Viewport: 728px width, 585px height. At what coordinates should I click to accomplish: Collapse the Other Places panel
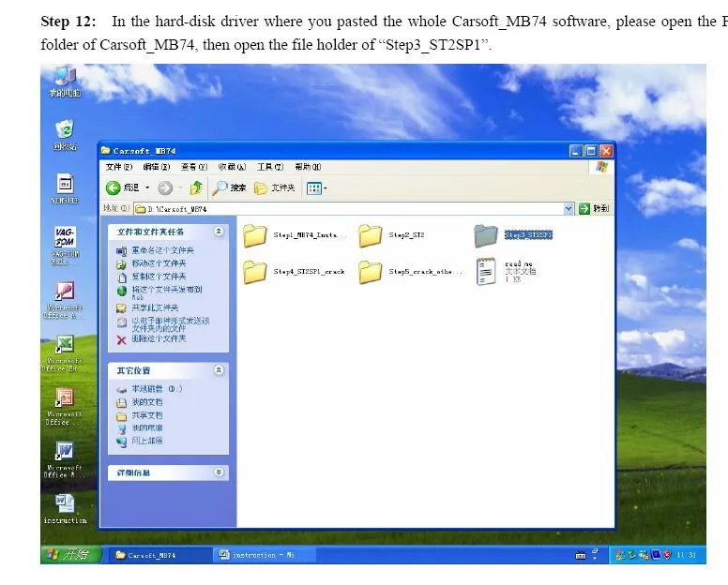[219, 369]
